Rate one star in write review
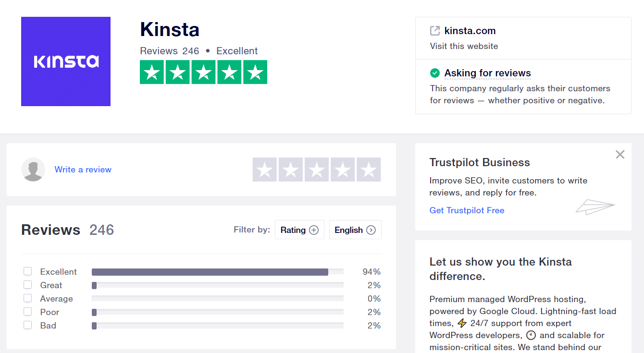The image size is (644, 353). pyautogui.click(x=265, y=170)
